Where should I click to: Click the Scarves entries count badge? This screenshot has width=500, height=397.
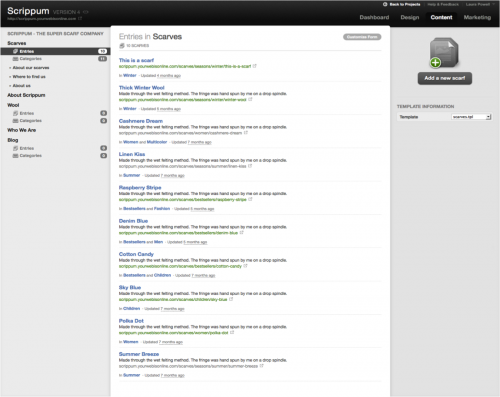pyautogui.click(x=102, y=51)
